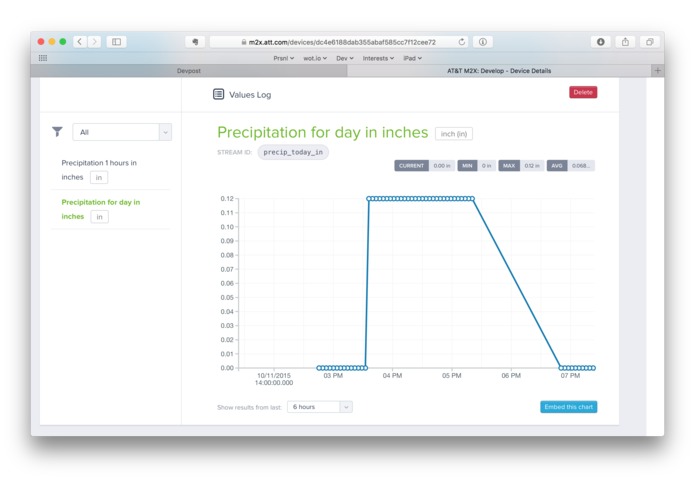
Task: Click the MIN value stat badge
Action: [476, 166]
